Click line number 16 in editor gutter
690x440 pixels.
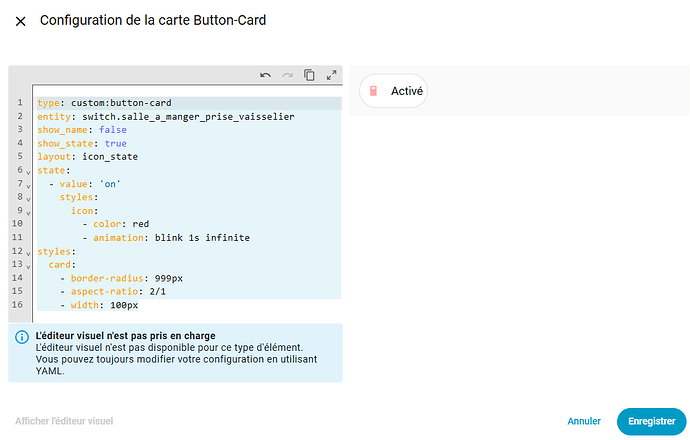(20, 305)
